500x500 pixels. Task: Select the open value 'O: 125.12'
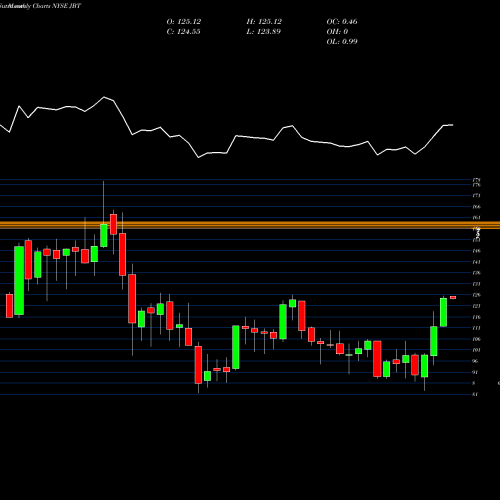(x=184, y=22)
